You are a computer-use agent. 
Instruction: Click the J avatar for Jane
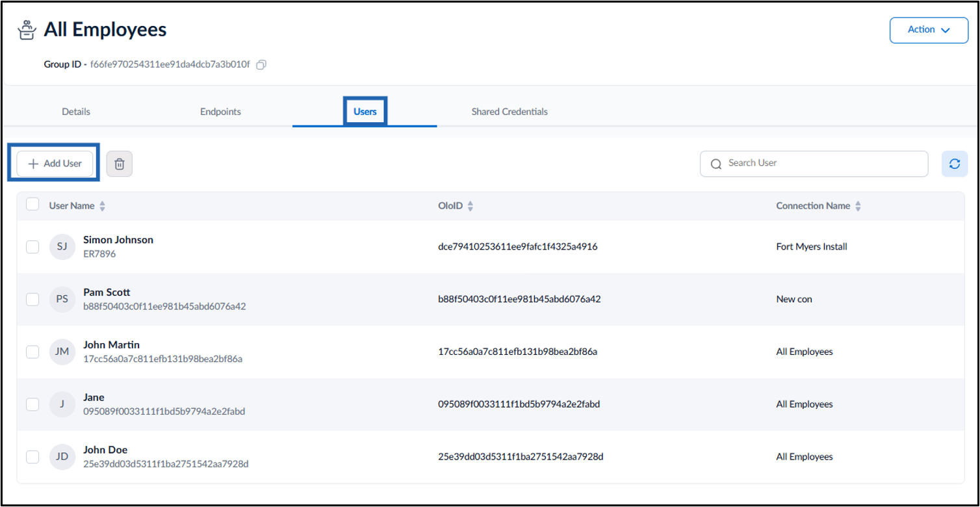[62, 404]
